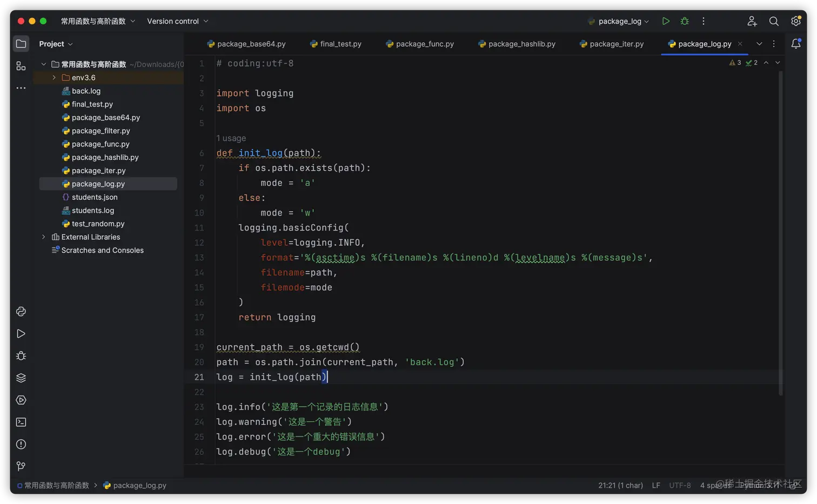Click the typo check mark count indicator

pos(752,63)
